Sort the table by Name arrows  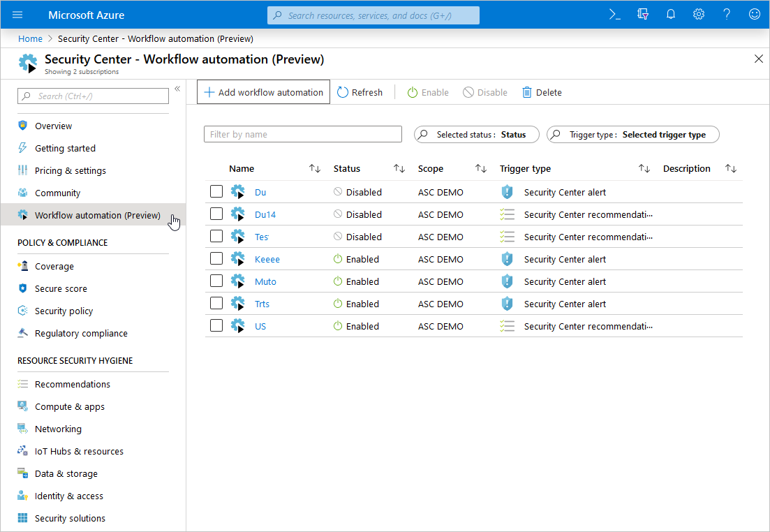click(x=315, y=168)
